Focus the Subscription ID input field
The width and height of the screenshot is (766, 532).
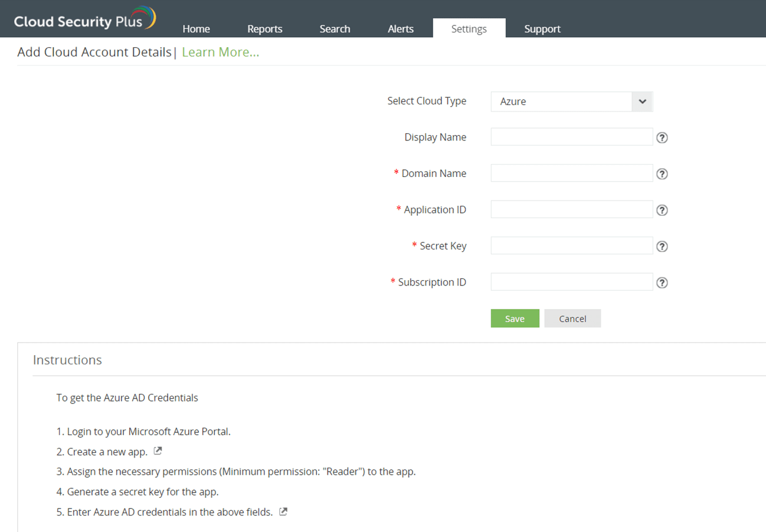(572, 282)
